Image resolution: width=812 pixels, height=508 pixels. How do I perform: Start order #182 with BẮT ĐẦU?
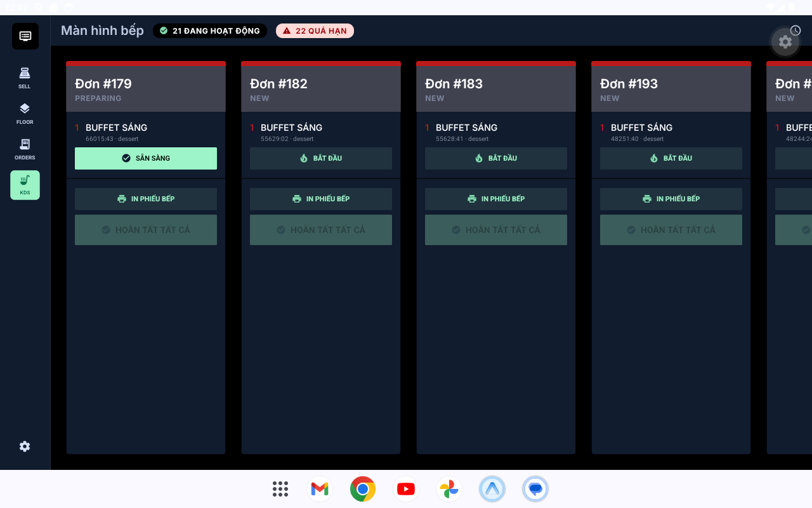[x=321, y=158]
